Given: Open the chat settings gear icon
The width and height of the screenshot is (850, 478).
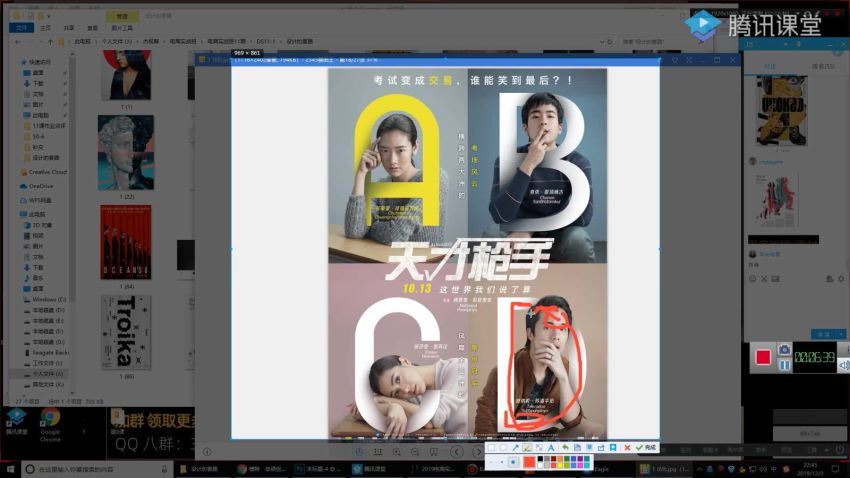Looking at the screenshot, I should [x=841, y=279].
